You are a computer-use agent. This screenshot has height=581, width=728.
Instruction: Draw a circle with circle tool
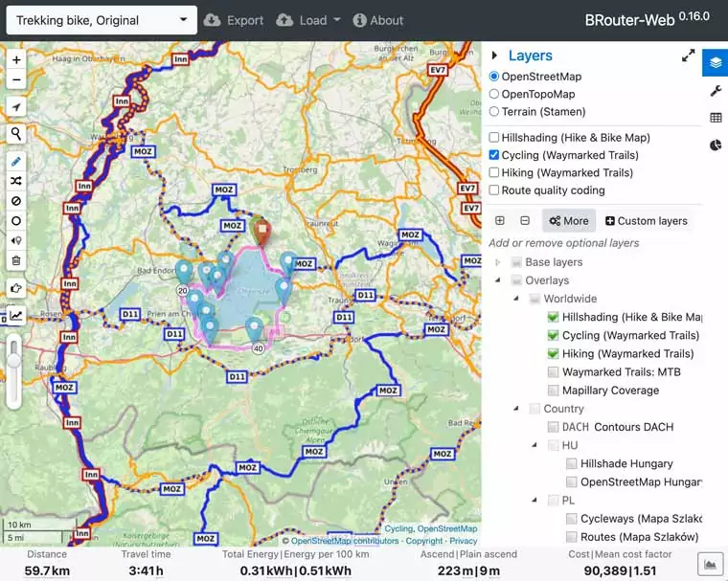16,221
